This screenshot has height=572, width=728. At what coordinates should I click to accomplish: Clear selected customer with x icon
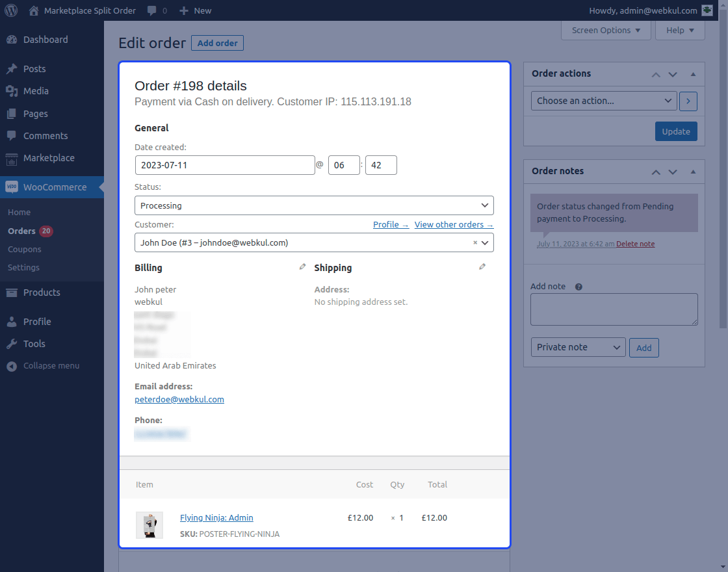click(x=475, y=242)
